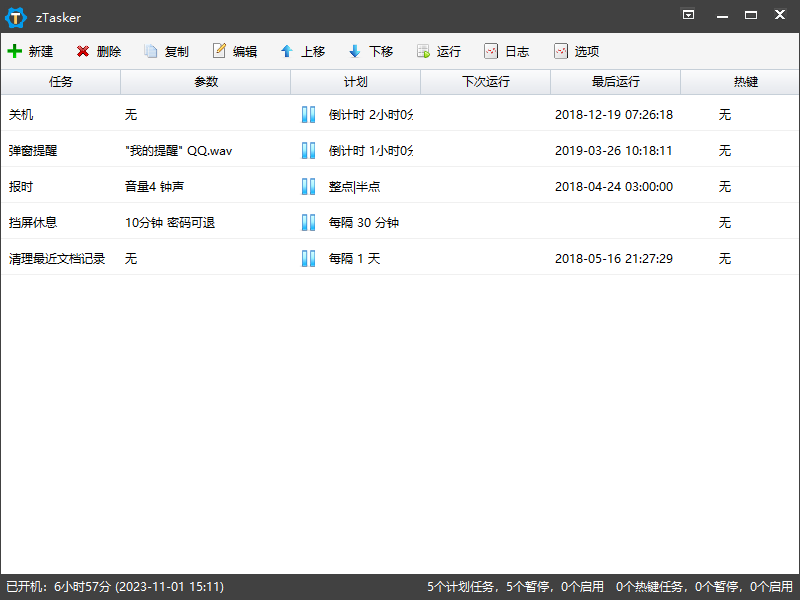Run selected task via 运行 icon

[423, 51]
